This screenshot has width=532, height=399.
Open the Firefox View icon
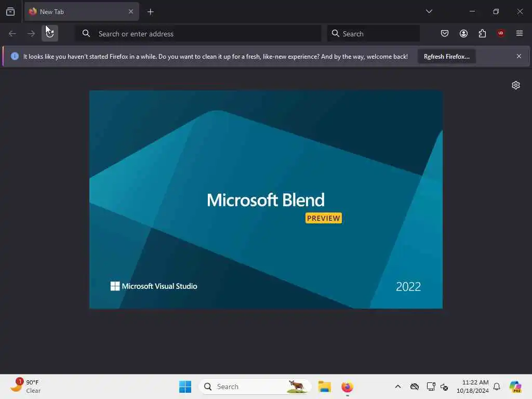[x=10, y=11]
